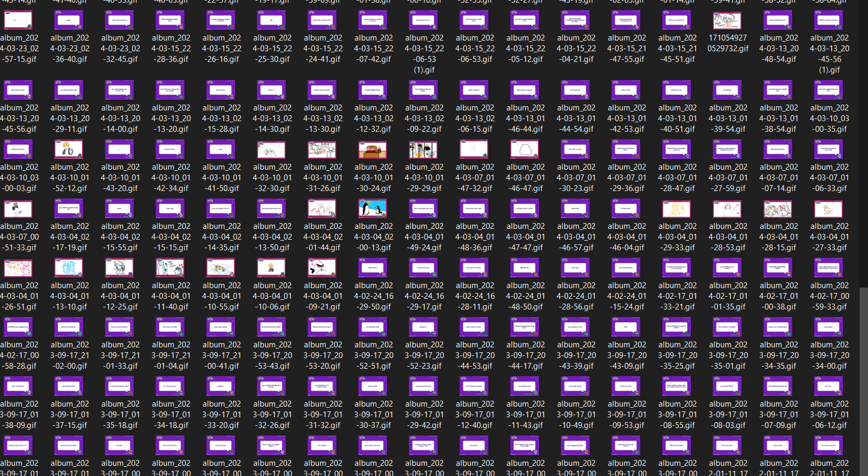Select thumbnail of album_2024-03-04_01-29-33.gif

pos(677,209)
